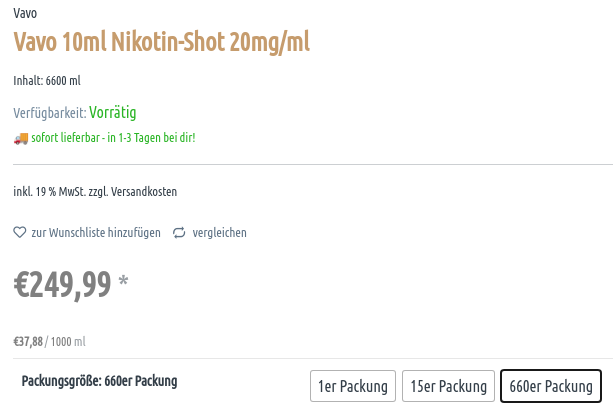Add item via zur Wunschliste hinzufügen

(96, 233)
